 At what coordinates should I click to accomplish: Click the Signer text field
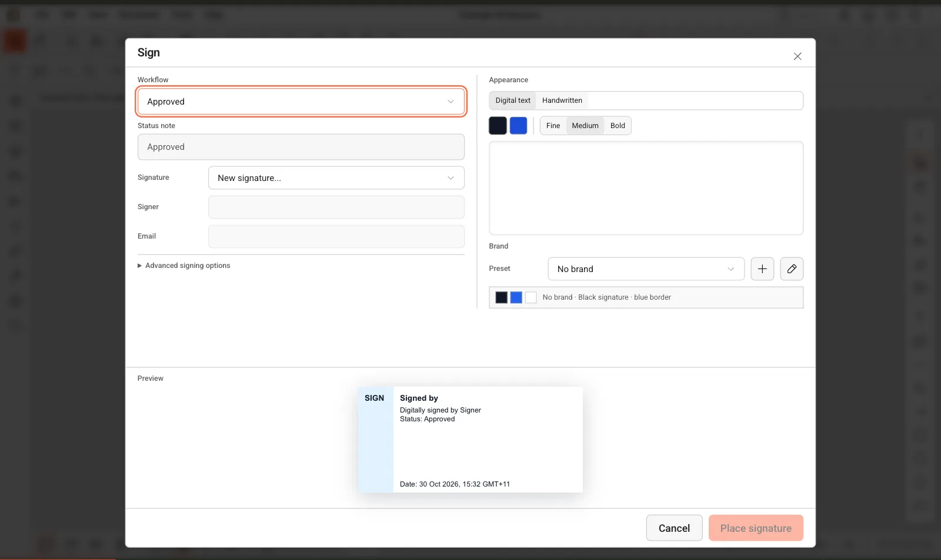336,207
